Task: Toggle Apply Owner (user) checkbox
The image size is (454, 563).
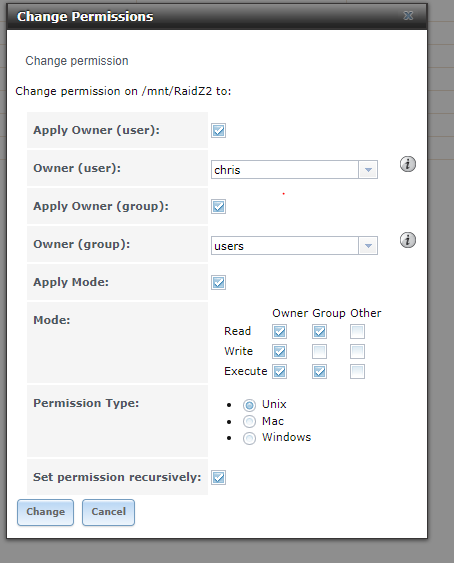Action: [x=218, y=130]
